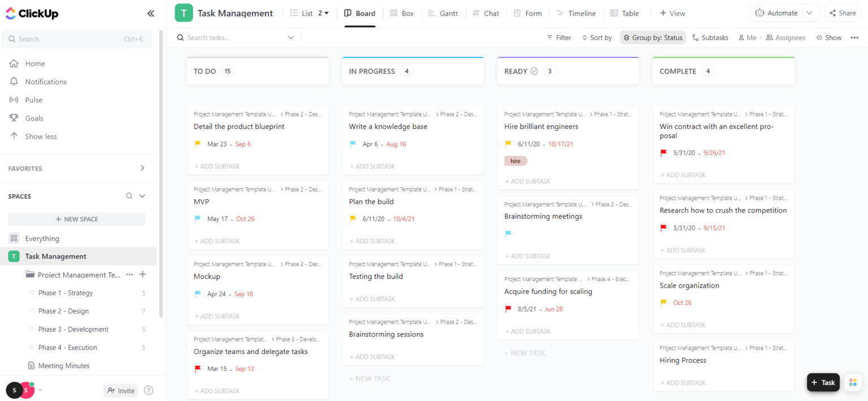Screen dimensions: 868x401
Task: Collapse the sidebar with the double-chevron icon
Action: coord(150,13)
